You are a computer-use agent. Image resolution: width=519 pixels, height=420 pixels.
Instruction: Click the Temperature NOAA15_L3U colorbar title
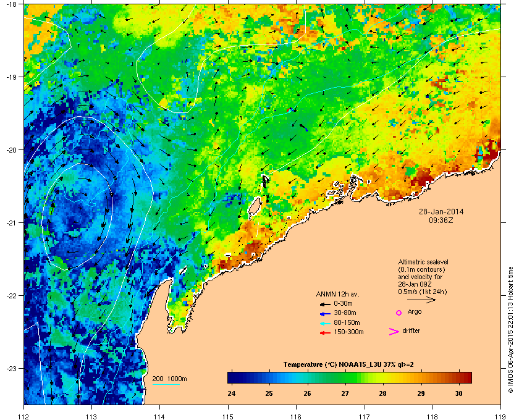(x=348, y=365)
